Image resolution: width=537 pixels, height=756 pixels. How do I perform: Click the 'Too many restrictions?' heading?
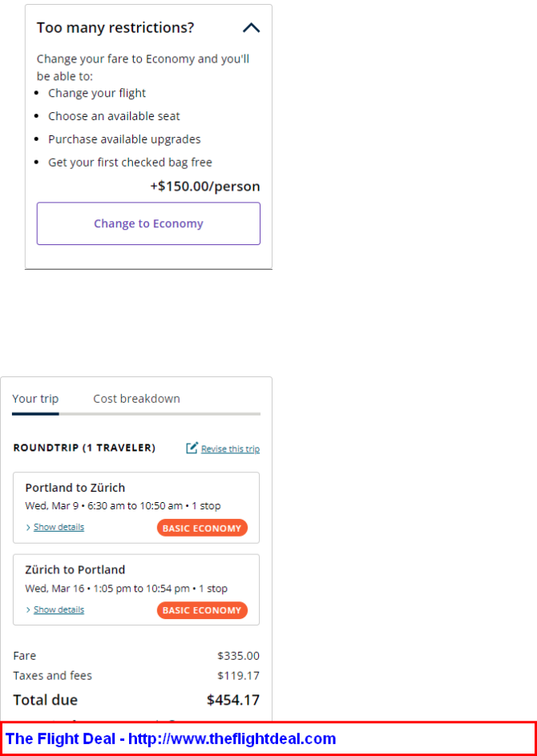click(x=115, y=27)
